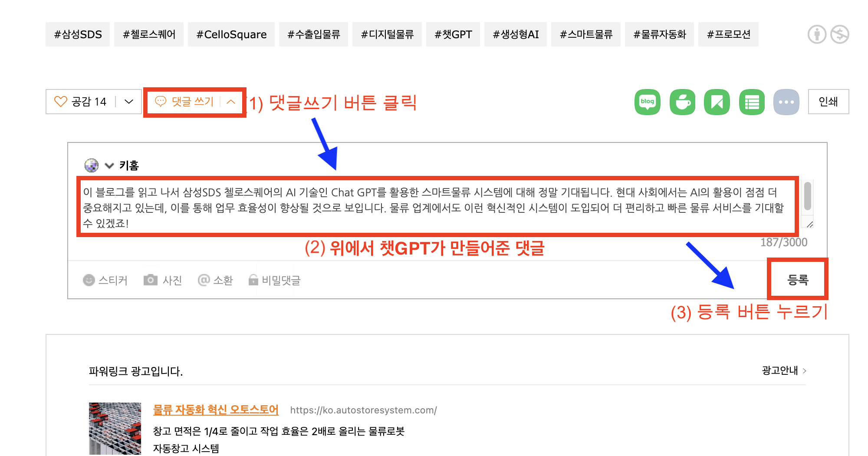Click the 등록 submit button

coord(798,279)
